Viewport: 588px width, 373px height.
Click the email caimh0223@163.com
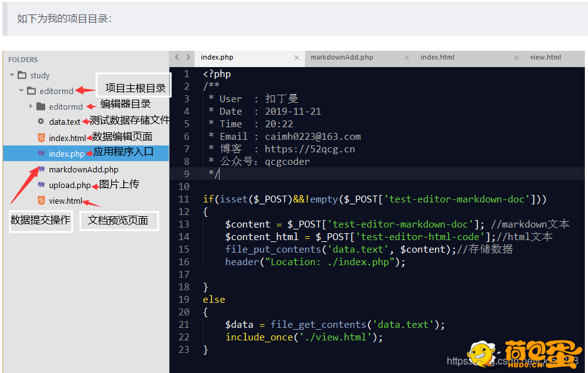click(313, 137)
